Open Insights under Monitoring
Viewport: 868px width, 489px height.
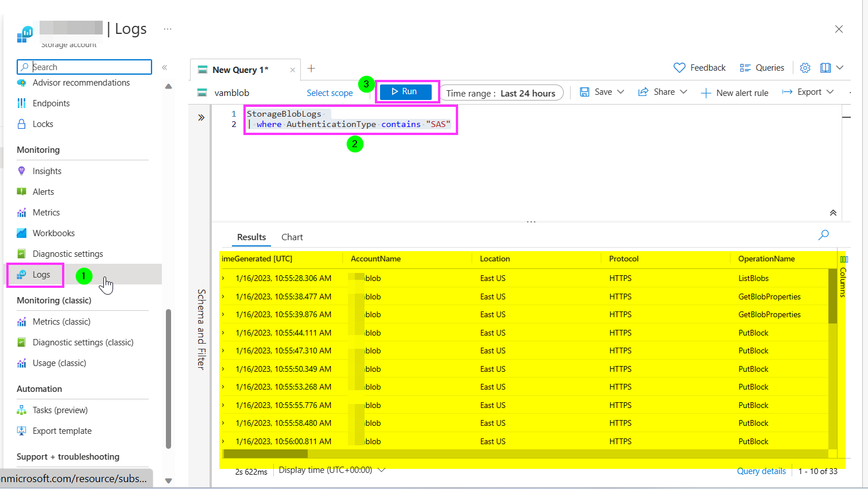[46, 171]
